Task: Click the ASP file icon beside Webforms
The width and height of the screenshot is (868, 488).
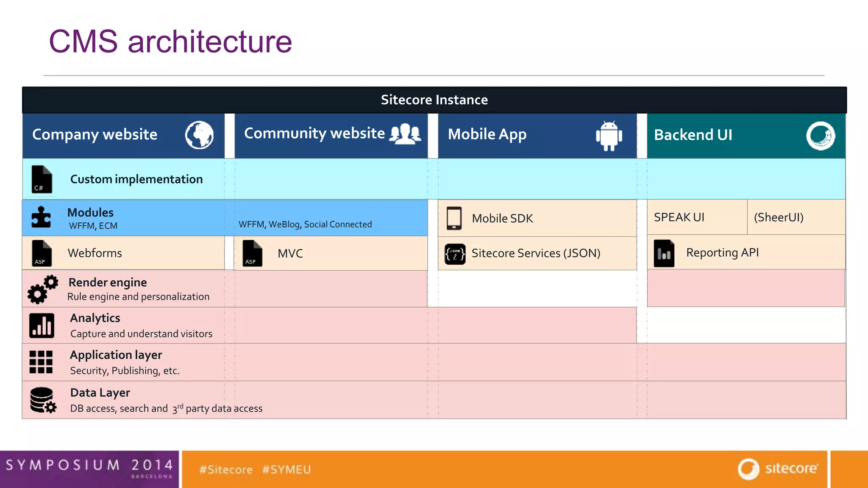Action: pos(42,253)
